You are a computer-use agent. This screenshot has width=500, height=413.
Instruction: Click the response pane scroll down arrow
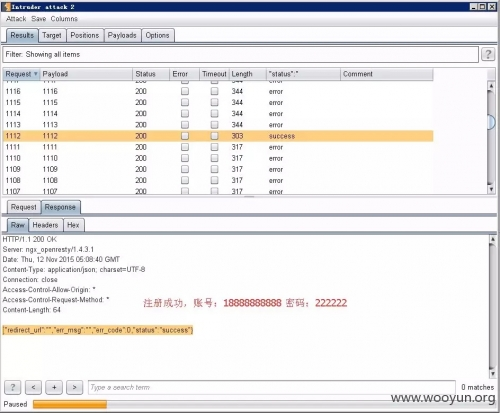click(x=492, y=373)
